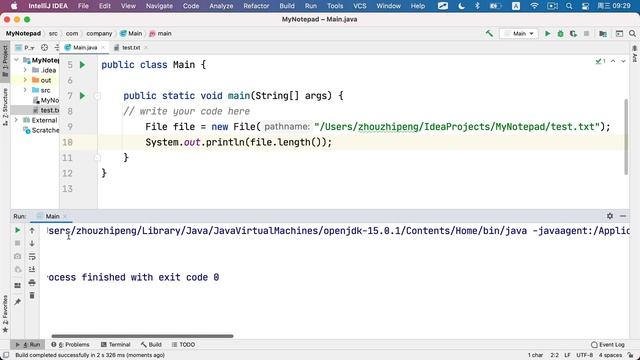Toggle the Structure side panel tab

coord(5,106)
